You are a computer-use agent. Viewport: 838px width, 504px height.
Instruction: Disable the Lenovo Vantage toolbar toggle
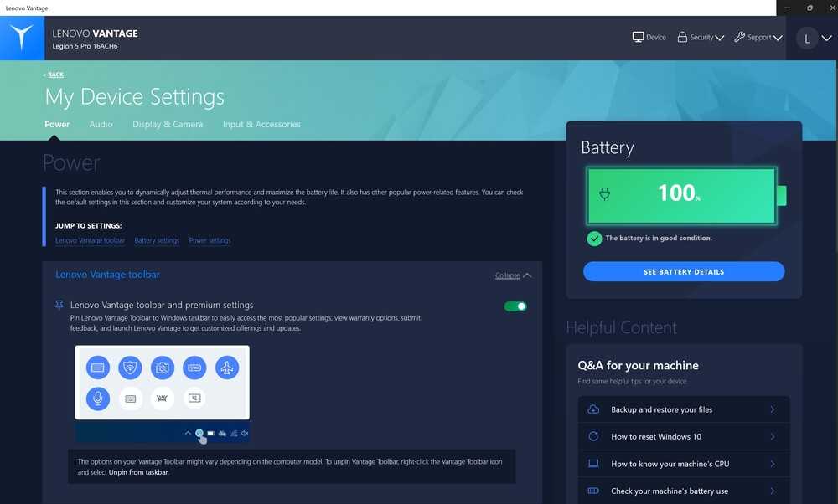[x=515, y=306]
